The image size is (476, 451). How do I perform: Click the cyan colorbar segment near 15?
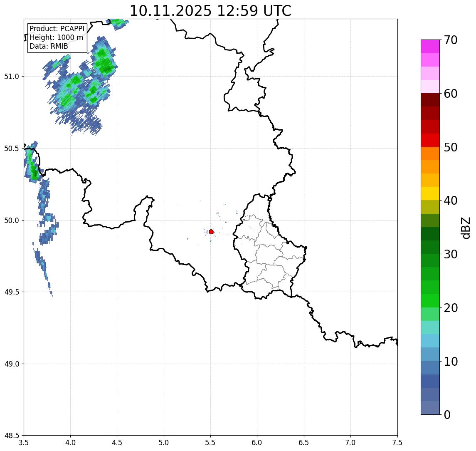(x=430, y=341)
